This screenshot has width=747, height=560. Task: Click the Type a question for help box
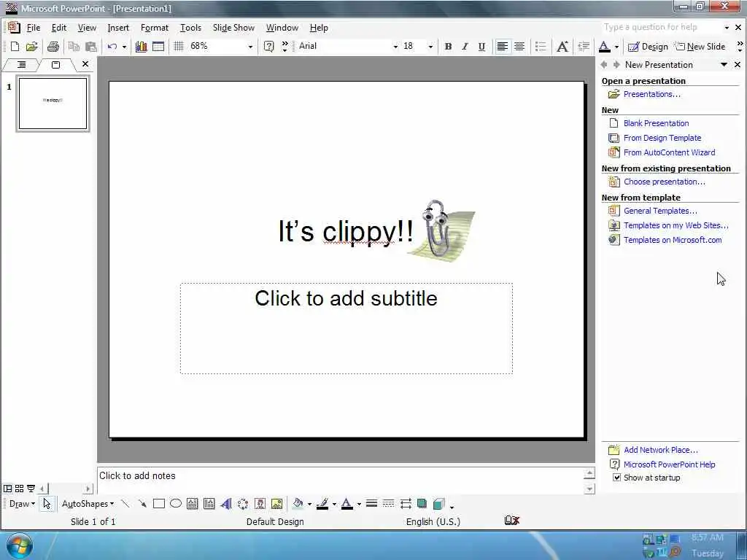pyautogui.click(x=661, y=27)
